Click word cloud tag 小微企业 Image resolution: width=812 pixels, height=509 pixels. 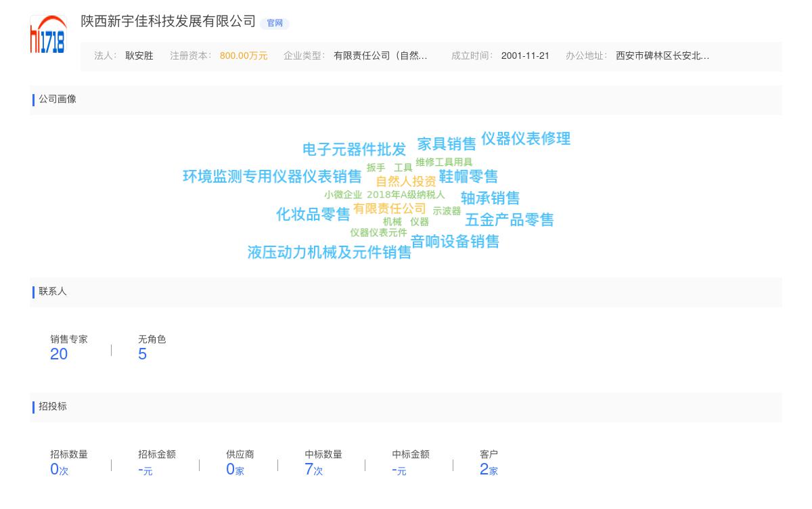tap(343, 195)
